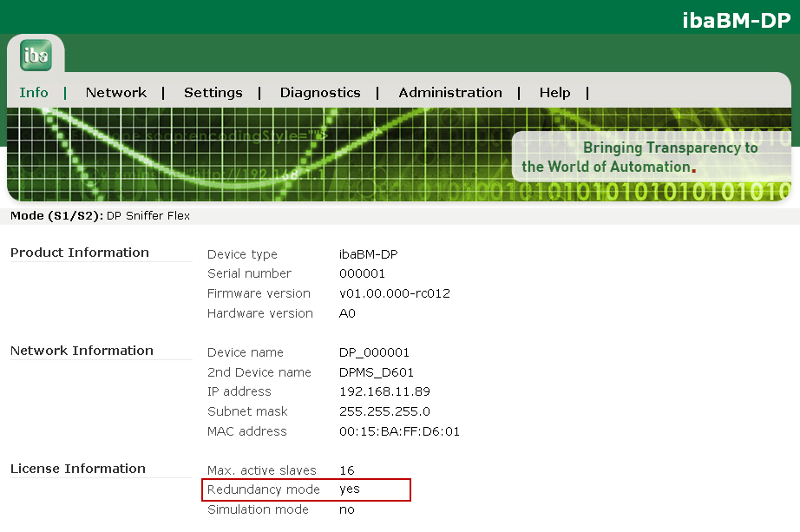Click the Subnet mask label
Image resolution: width=800 pixels, height=532 pixels.
(x=247, y=411)
